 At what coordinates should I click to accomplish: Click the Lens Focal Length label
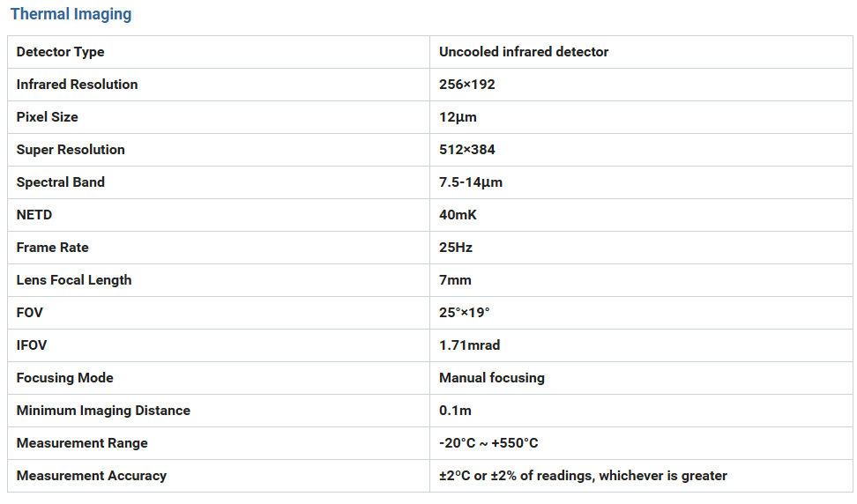(74, 280)
